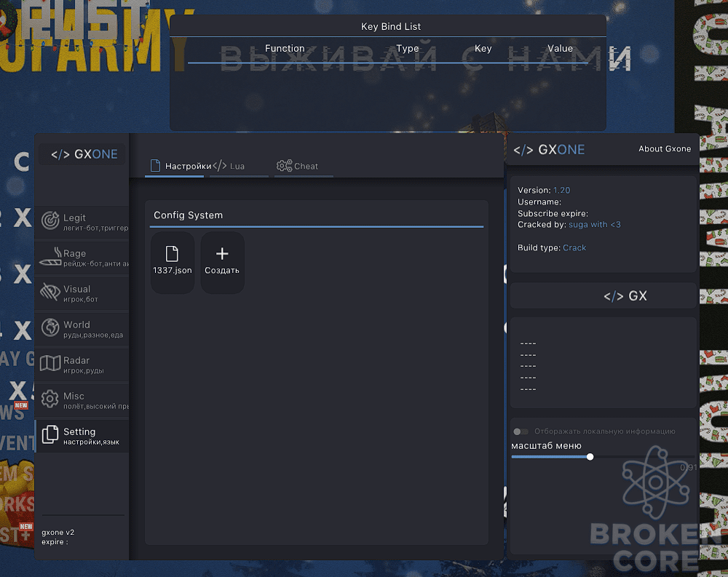728x577 pixels.
Task: Click the Subscribe expire label
Action: tap(553, 213)
